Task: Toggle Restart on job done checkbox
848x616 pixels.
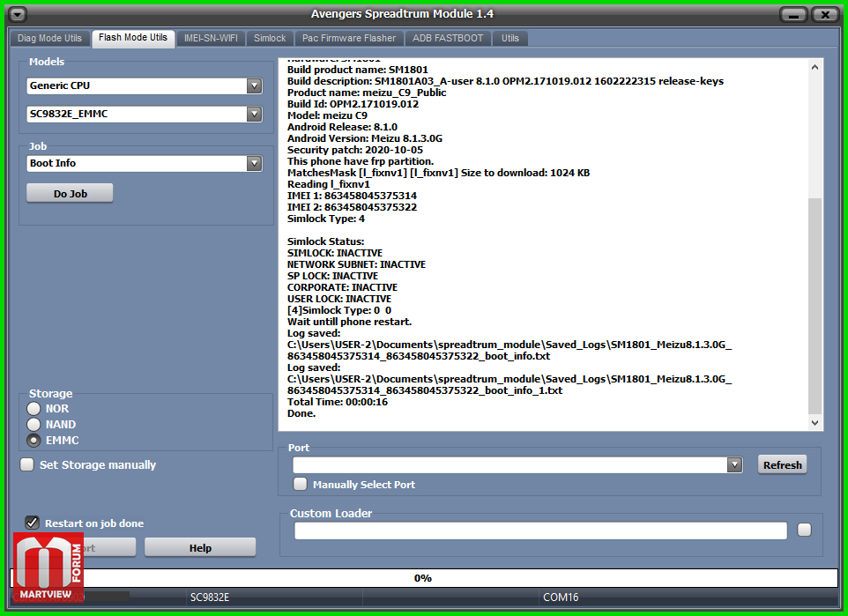Action: [32, 523]
